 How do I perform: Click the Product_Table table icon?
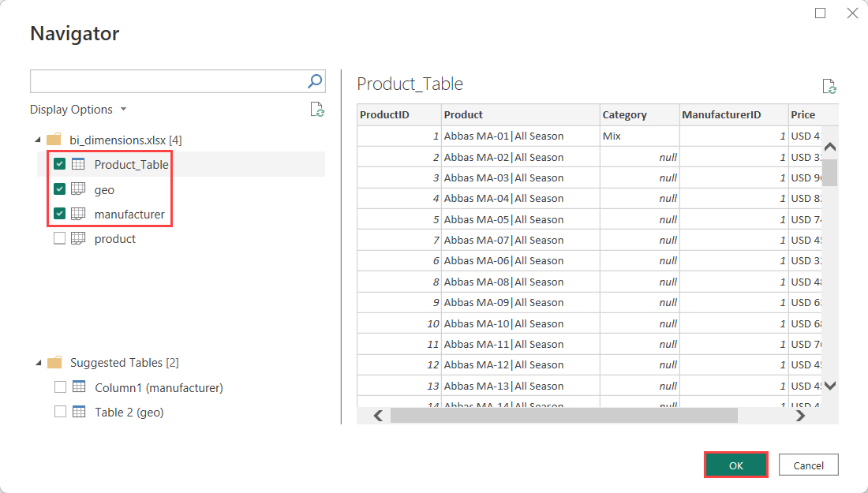point(78,164)
